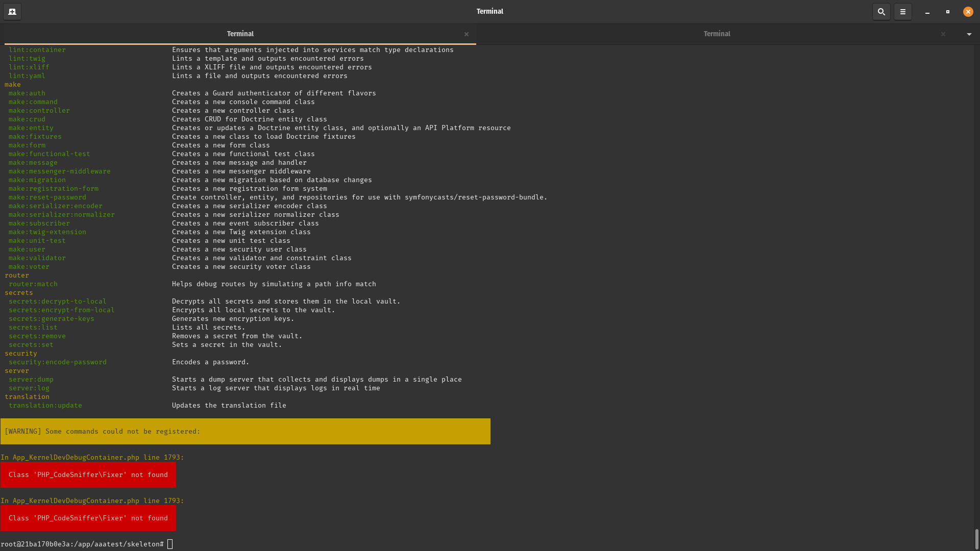Click the make:reset-password command text
Image resolution: width=980 pixels, height=551 pixels.
point(47,197)
